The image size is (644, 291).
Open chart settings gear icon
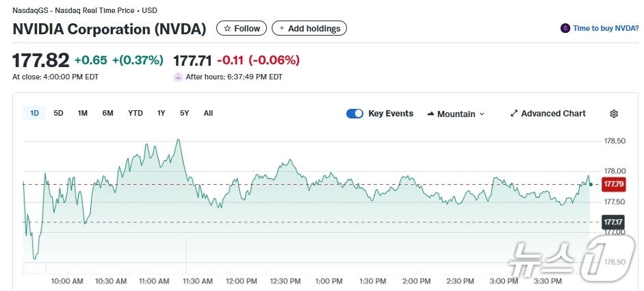(614, 114)
